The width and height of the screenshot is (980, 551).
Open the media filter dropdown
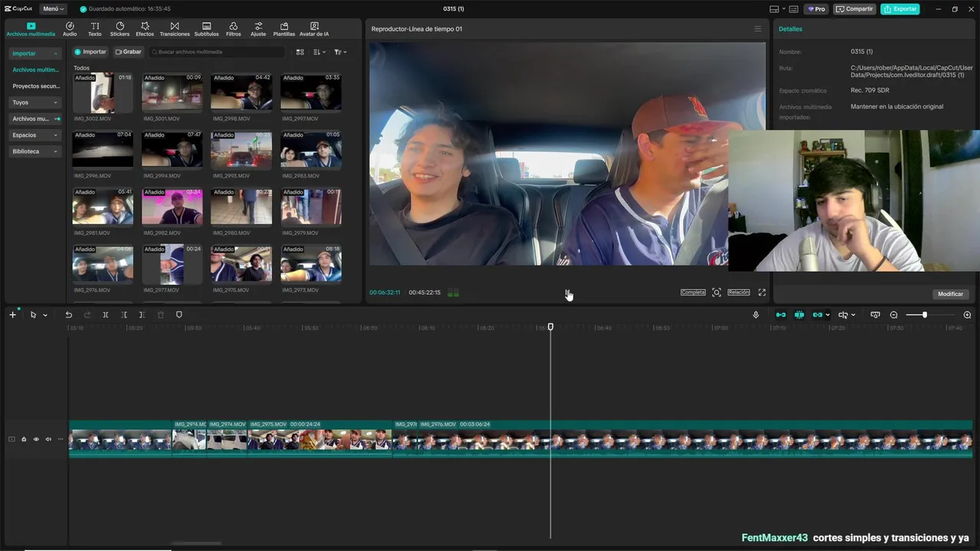(x=341, y=52)
